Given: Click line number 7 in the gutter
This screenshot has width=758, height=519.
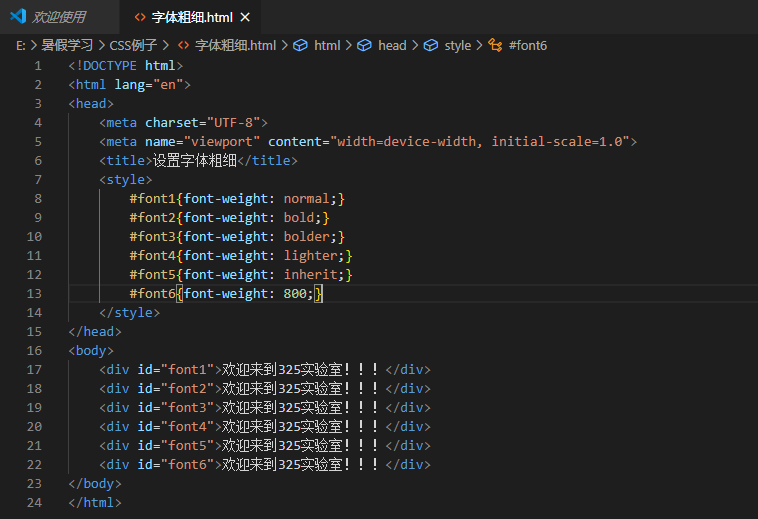Looking at the screenshot, I should pos(38,180).
